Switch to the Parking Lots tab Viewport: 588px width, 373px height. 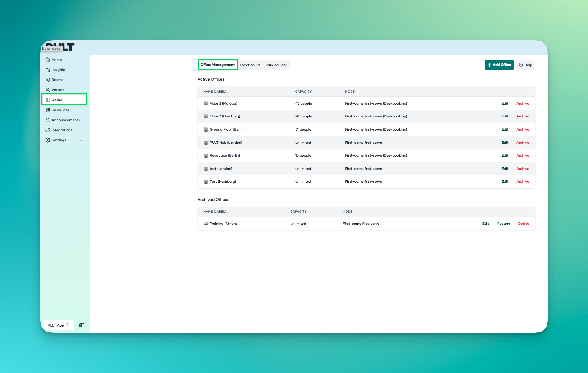pyautogui.click(x=276, y=65)
